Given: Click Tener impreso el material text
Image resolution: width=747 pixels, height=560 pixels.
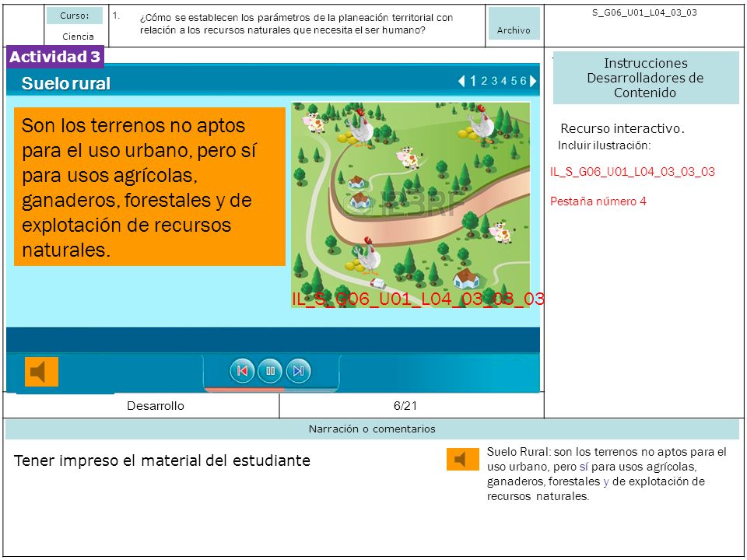Looking at the screenshot, I should (x=162, y=461).
